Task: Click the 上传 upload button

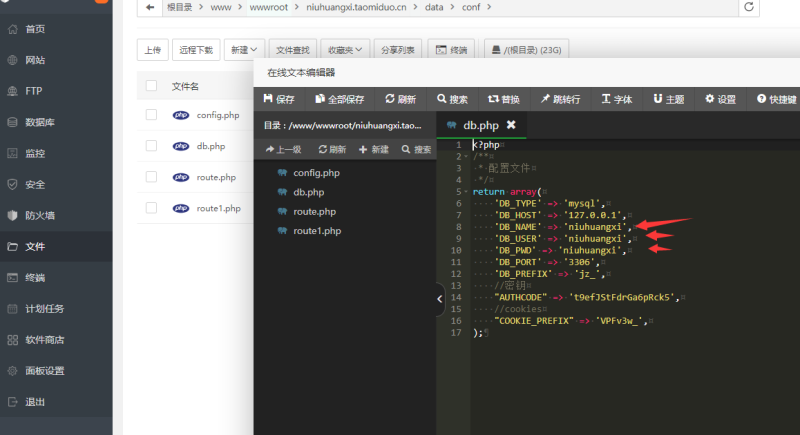Action: (153, 50)
